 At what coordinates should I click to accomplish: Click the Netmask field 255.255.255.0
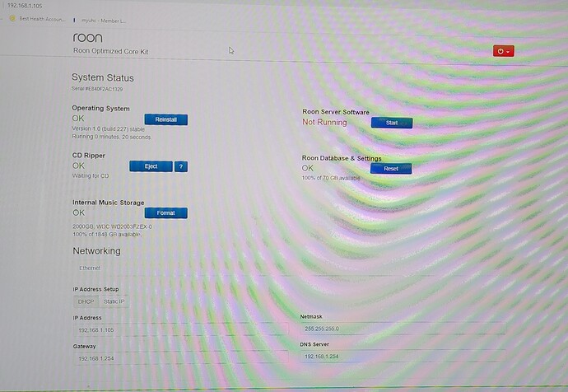click(403, 329)
